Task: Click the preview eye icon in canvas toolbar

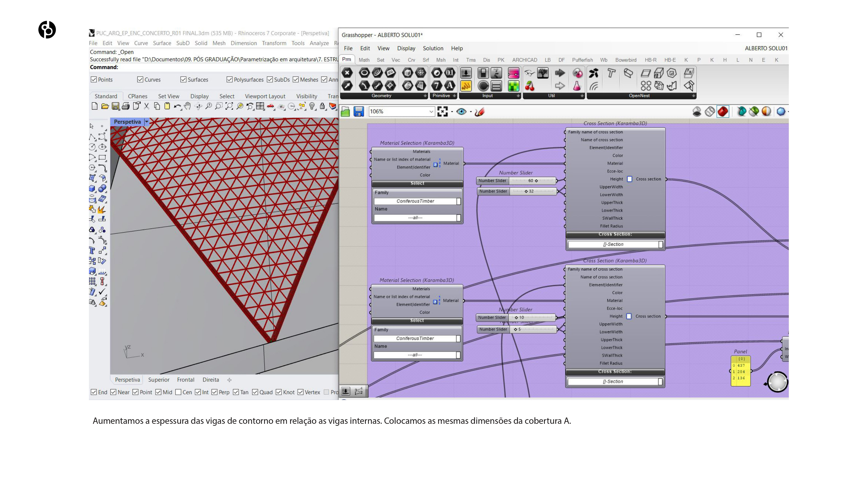Action: [x=461, y=111]
